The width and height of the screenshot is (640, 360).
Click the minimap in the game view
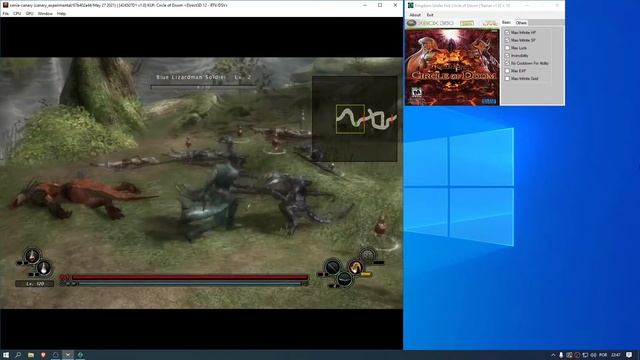click(x=355, y=119)
